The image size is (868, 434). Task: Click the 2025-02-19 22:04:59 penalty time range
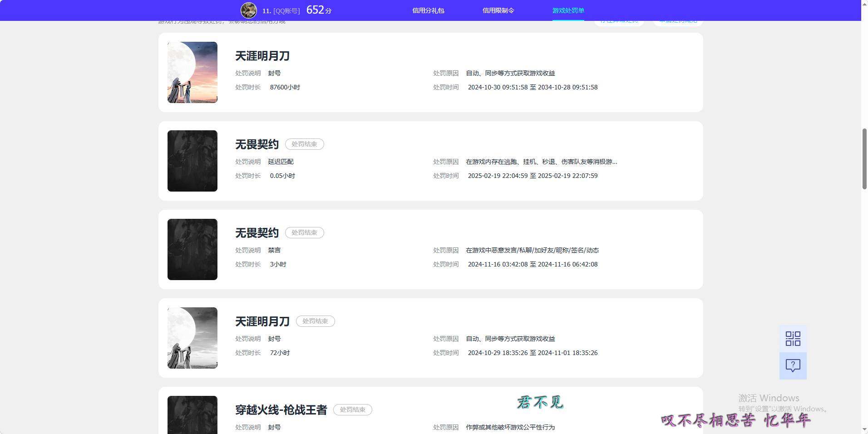533,176
